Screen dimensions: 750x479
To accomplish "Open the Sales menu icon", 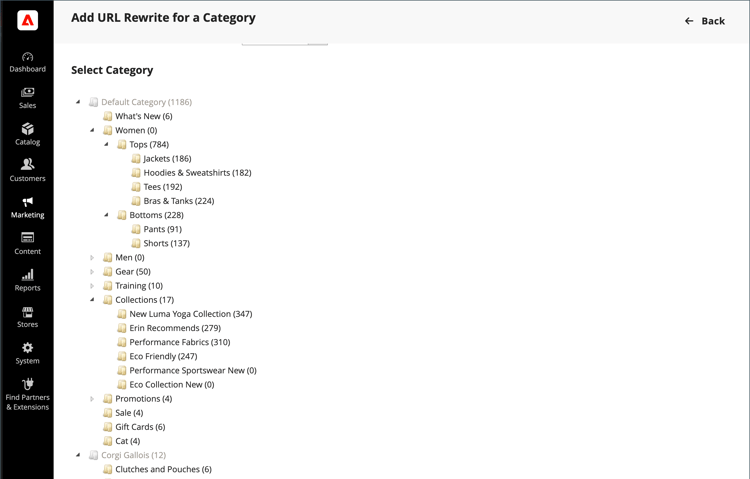I will (27, 93).
